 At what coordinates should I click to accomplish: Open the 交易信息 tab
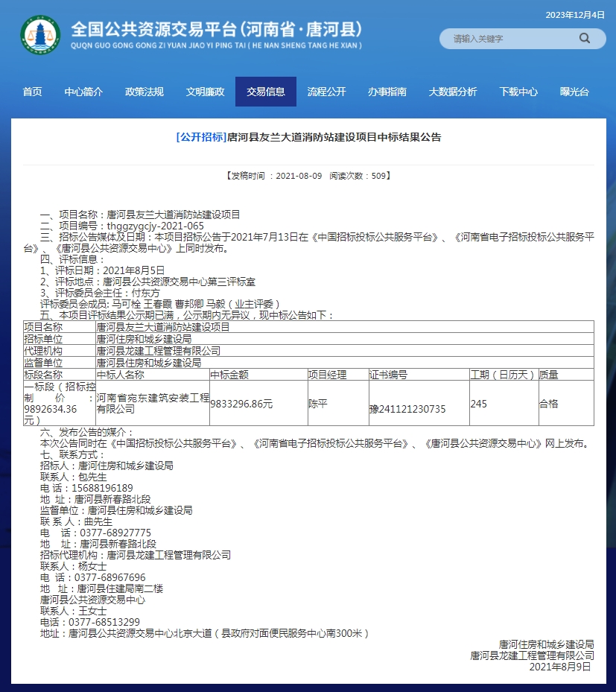point(266,92)
